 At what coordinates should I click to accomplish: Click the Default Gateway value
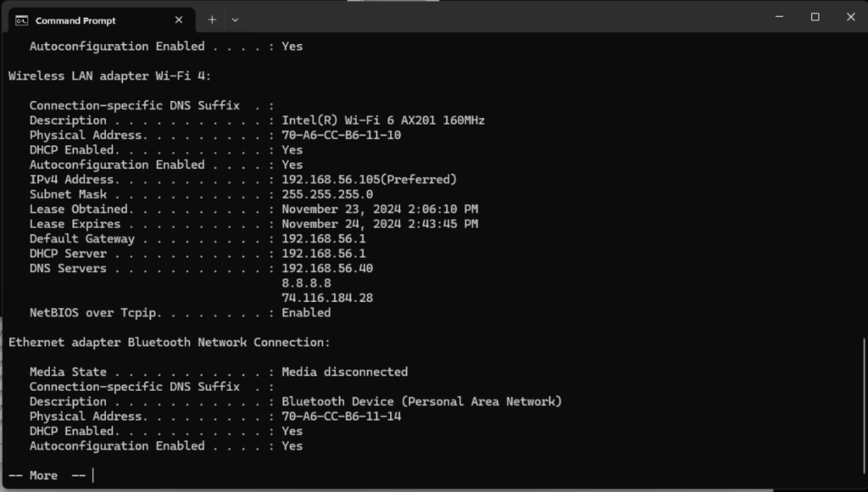tap(323, 239)
